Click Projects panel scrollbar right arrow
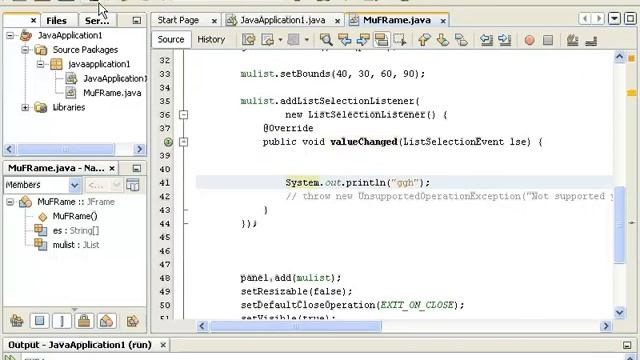640x360 pixels. point(140,149)
